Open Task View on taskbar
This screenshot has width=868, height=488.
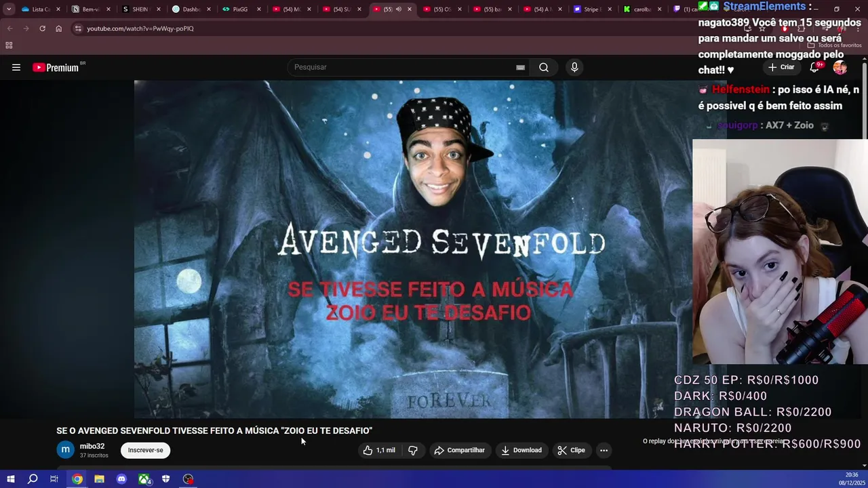coord(54,479)
